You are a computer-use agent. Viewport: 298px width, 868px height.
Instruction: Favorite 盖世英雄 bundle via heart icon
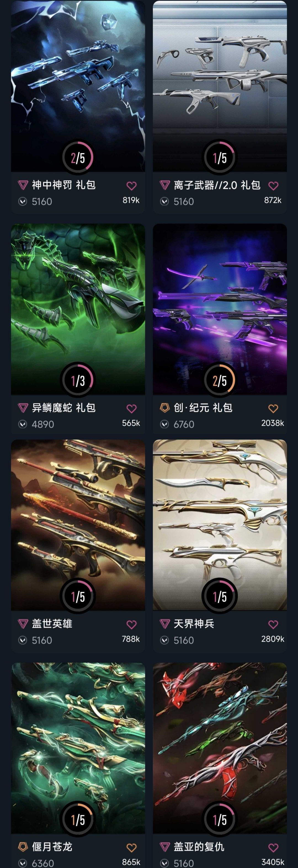[131, 624]
